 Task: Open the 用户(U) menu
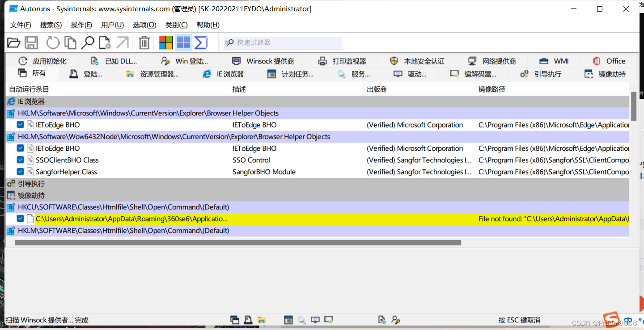[x=113, y=25]
